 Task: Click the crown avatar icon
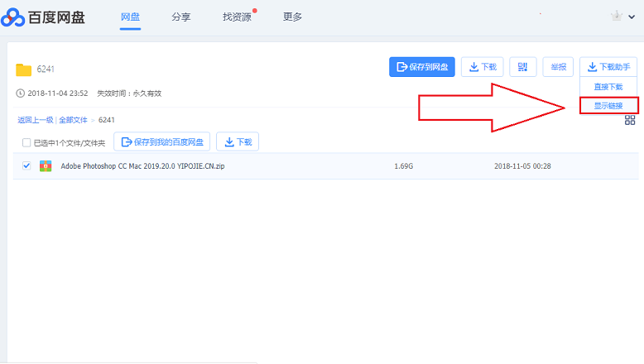[x=615, y=17]
